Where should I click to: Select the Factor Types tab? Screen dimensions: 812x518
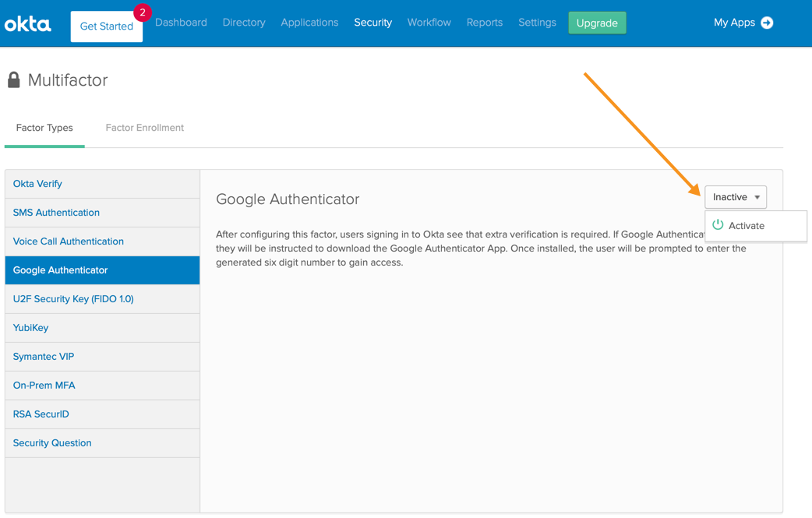pos(44,128)
